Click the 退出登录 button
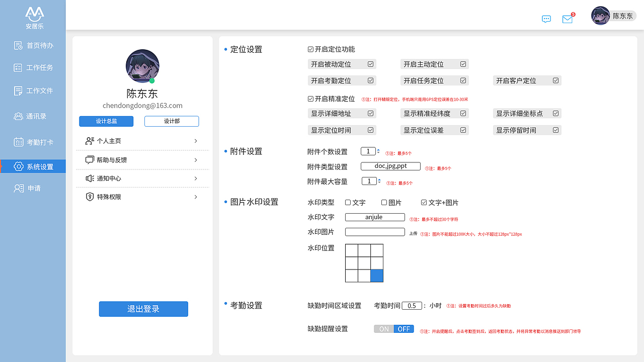This screenshot has width=644, height=362. (x=143, y=309)
